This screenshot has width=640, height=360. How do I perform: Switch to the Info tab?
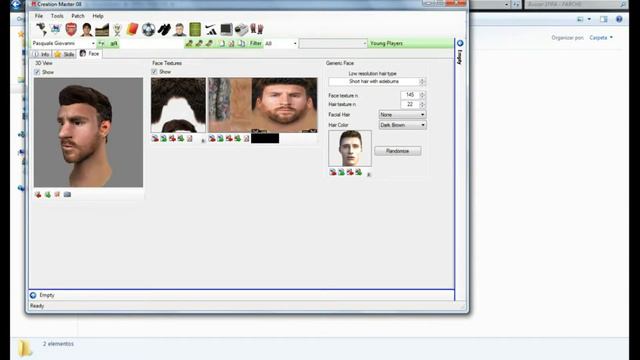(41, 54)
